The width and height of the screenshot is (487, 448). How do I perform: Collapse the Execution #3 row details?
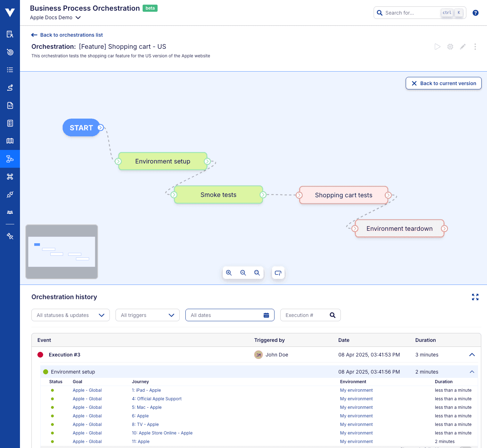472,355
